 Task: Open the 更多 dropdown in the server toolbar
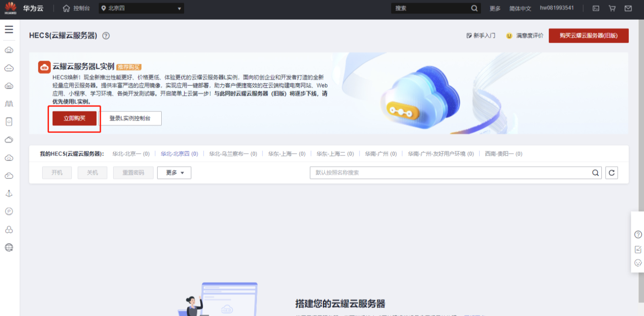click(x=174, y=173)
